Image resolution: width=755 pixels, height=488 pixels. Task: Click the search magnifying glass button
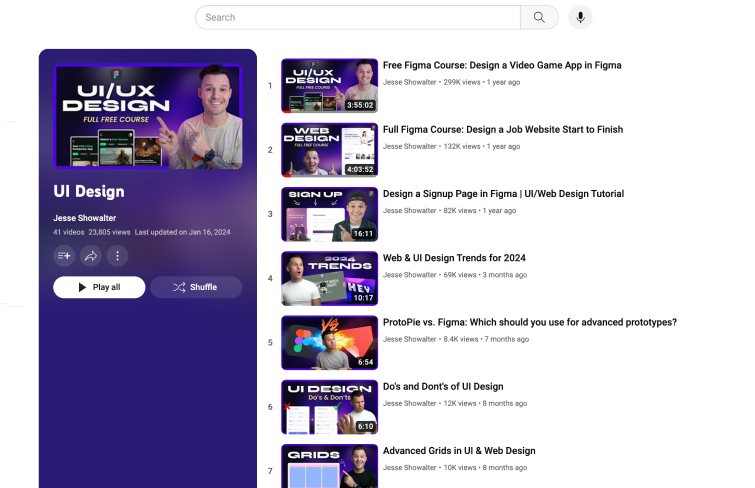point(539,17)
